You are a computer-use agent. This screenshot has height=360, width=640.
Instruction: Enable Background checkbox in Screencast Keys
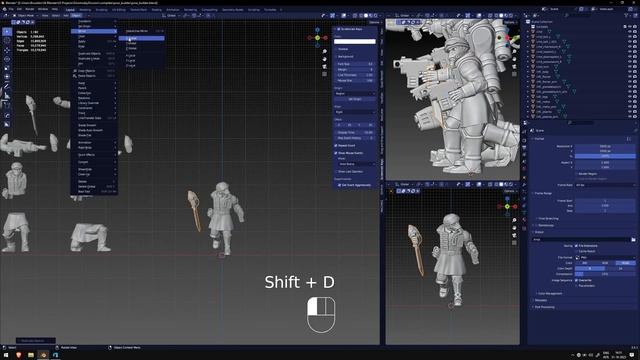(x=336, y=56)
